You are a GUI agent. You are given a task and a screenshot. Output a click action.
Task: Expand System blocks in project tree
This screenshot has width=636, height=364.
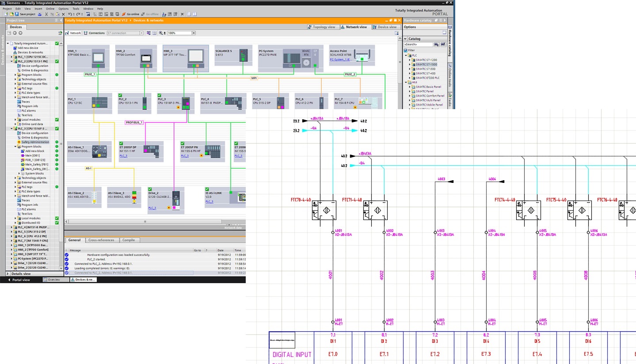[19, 173]
